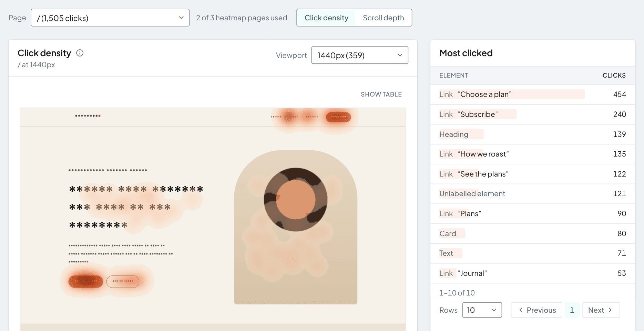The width and height of the screenshot is (644, 331).
Task: Click the Most clicked panel title
Action: click(466, 53)
